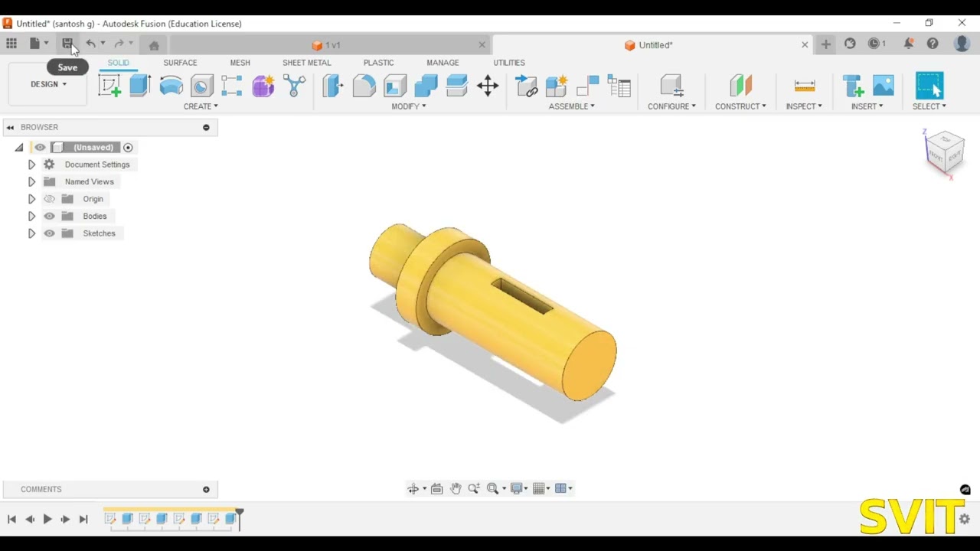Jump to timeline beginning

(11, 519)
